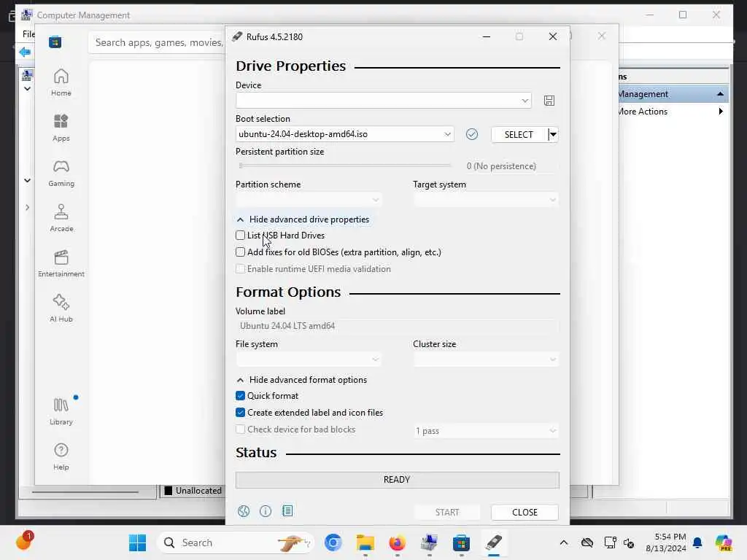Viewport: 747px width, 560px height.
Task: Open Arcade in Microsoft Store sidebar
Action: [x=61, y=219]
